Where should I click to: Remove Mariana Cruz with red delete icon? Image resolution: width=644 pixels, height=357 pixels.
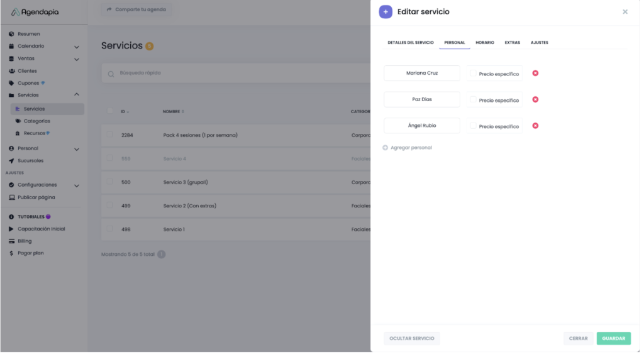[x=535, y=74]
